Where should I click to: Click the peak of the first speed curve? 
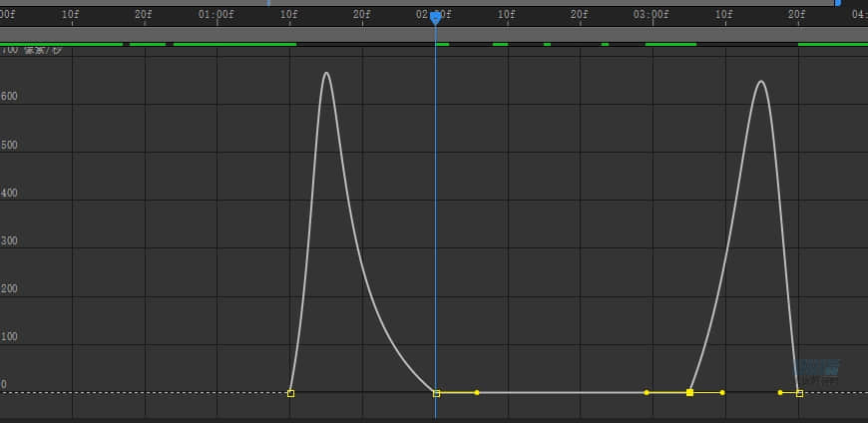pyautogui.click(x=325, y=73)
